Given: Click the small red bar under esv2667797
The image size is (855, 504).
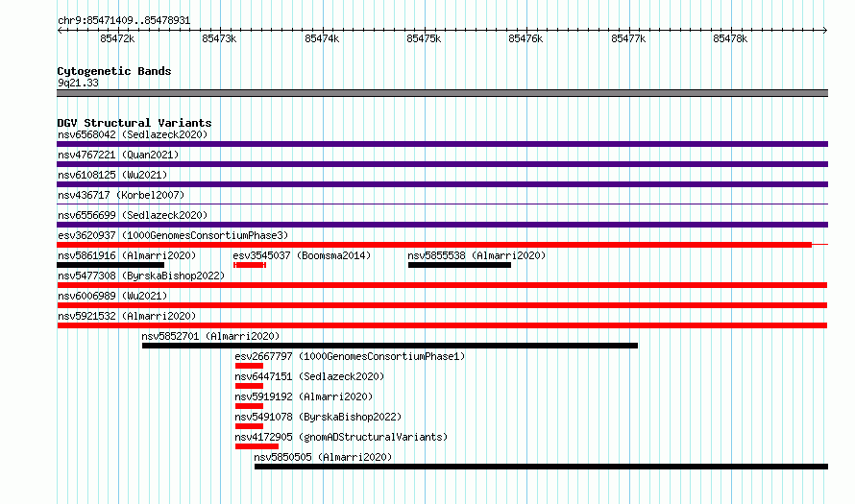Looking at the screenshot, I should point(249,366).
